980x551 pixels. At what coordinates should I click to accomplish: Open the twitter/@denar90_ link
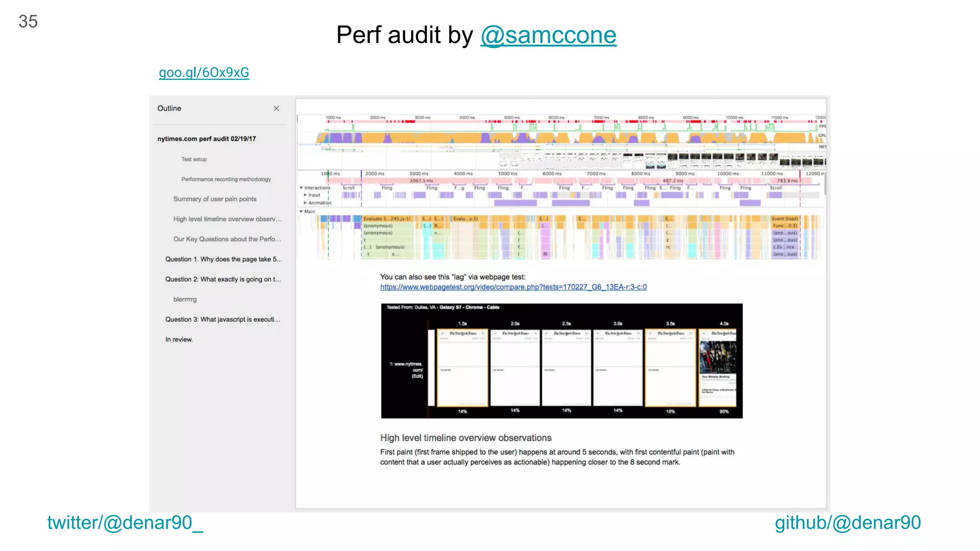(125, 523)
